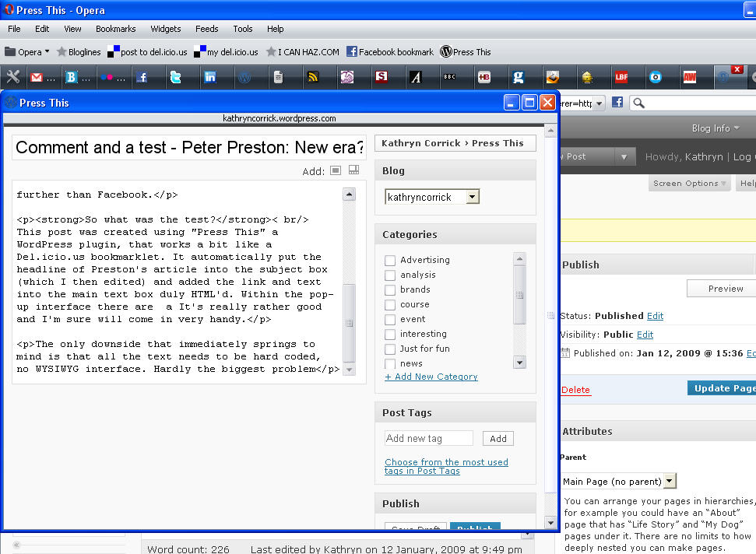Screen dimensions: 756x554
Task: Open the kathryncorrick blog dropdown
Action: click(472, 198)
